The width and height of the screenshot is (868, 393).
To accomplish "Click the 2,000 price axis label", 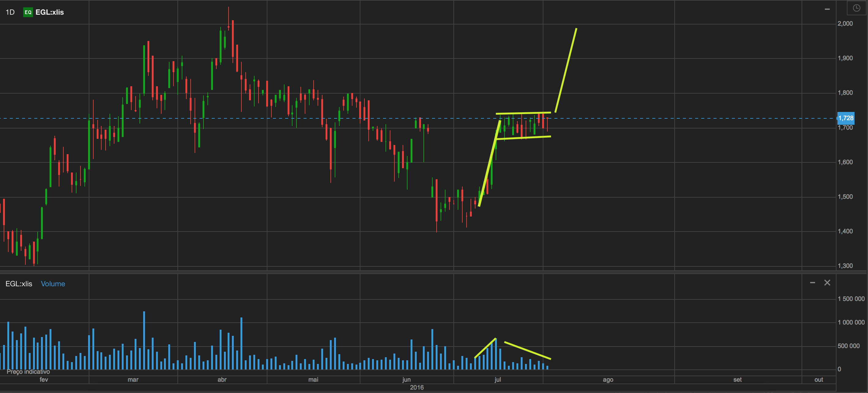I will pos(845,24).
